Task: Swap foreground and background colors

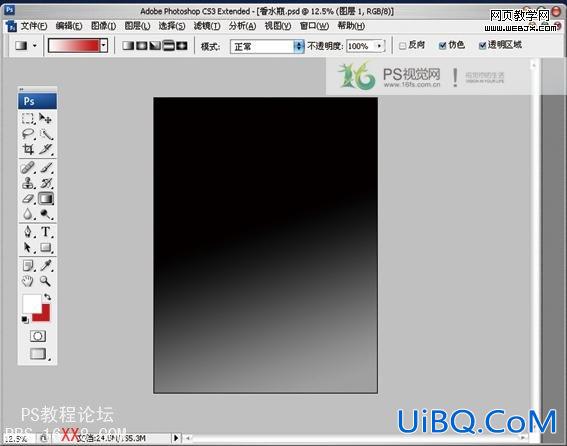Action: [x=48, y=297]
